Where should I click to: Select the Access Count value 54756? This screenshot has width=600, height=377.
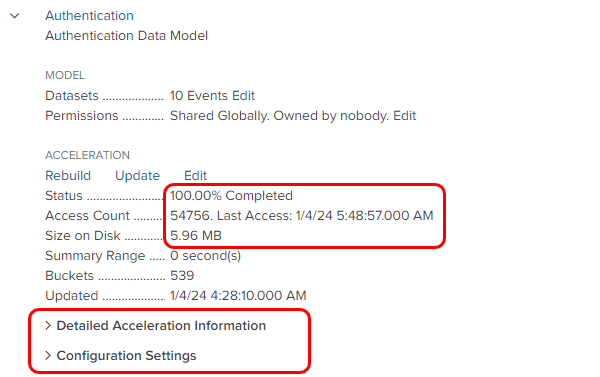(x=190, y=215)
